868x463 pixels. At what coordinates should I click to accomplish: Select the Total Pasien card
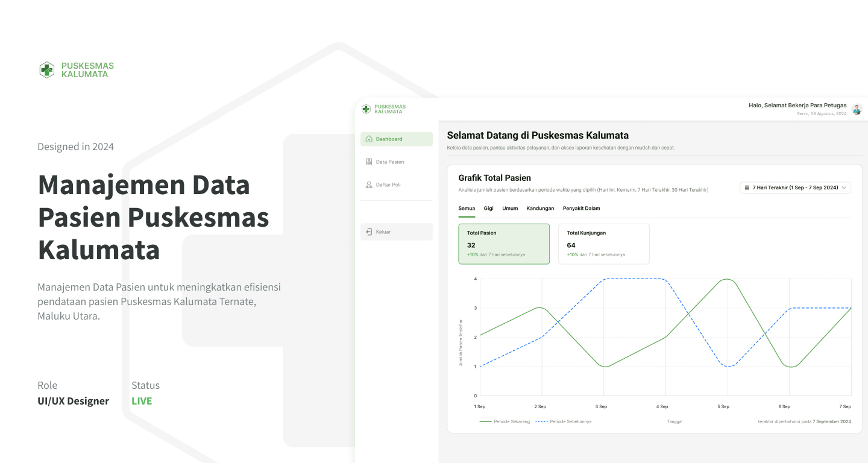click(x=504, y=244)
